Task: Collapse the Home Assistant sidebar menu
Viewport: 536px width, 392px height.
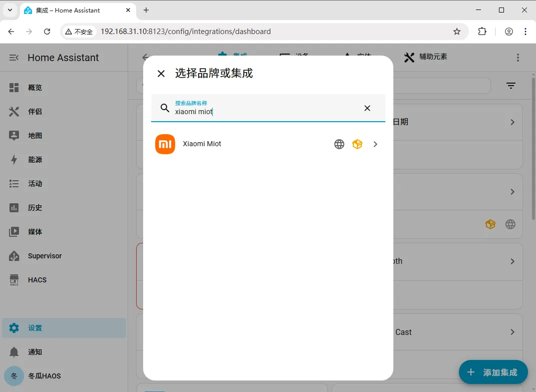Action: tap(14, 58)
